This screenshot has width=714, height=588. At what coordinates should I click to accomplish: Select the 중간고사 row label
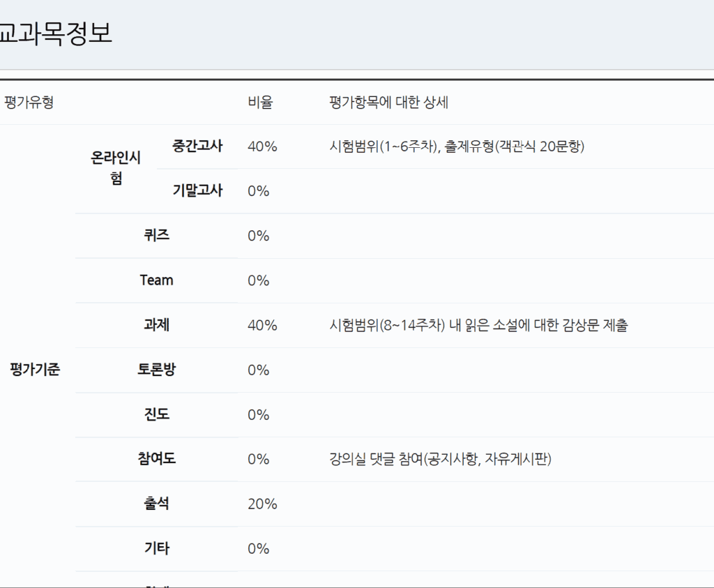click(197, 146)
